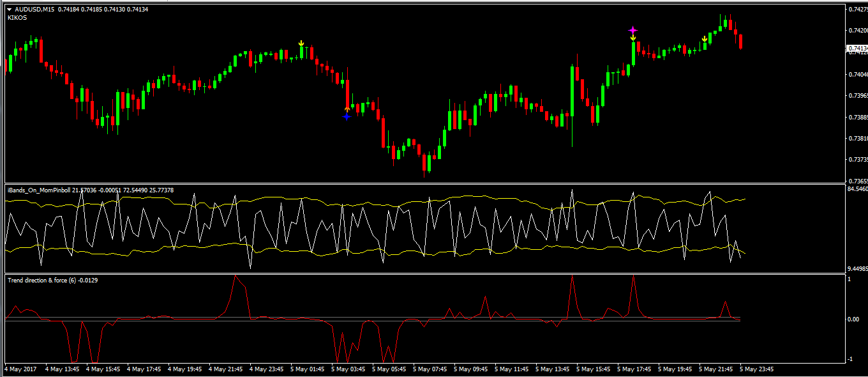Image resolution: width=868 pixels, height=377 pixels.
Task: Select the iBands_On_MomPinboll indicator label
Action: [39, 190]
